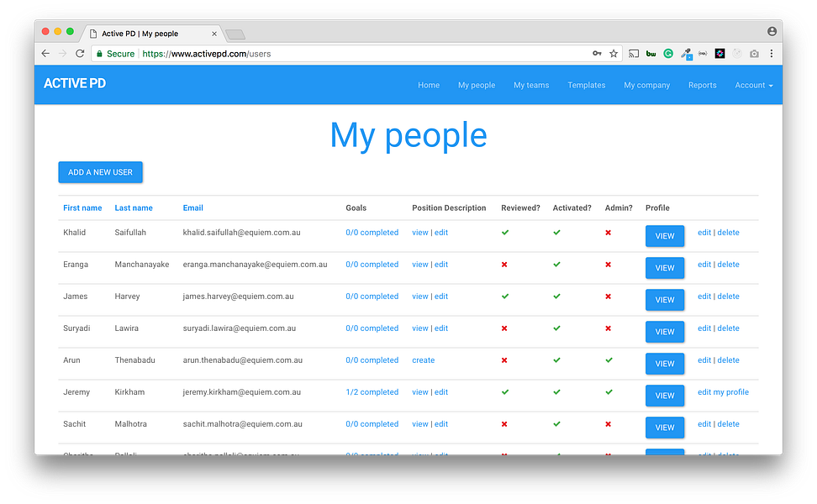Open a new browser tab
The image size is (817, 504).
pyautogui.click(x=235, y=34)
